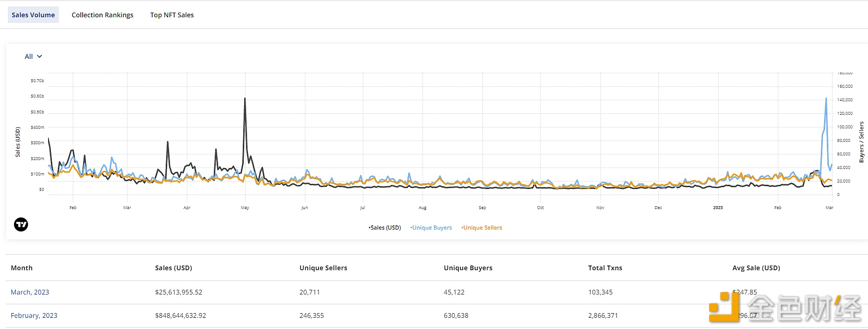The height and width of the screenshot is (329, 868).
Task: Click the Sales (USD) column header
Action: tap(174, 268)
